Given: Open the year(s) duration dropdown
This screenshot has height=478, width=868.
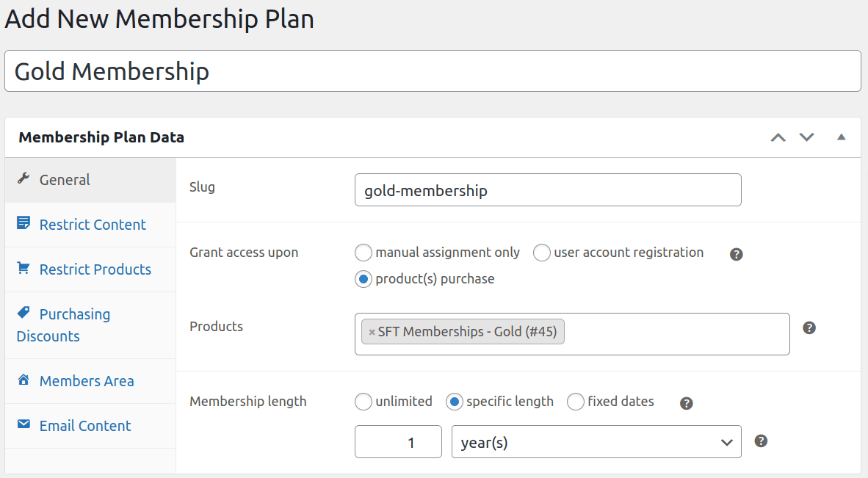Looking at the screenshot, I should [596, 441].
